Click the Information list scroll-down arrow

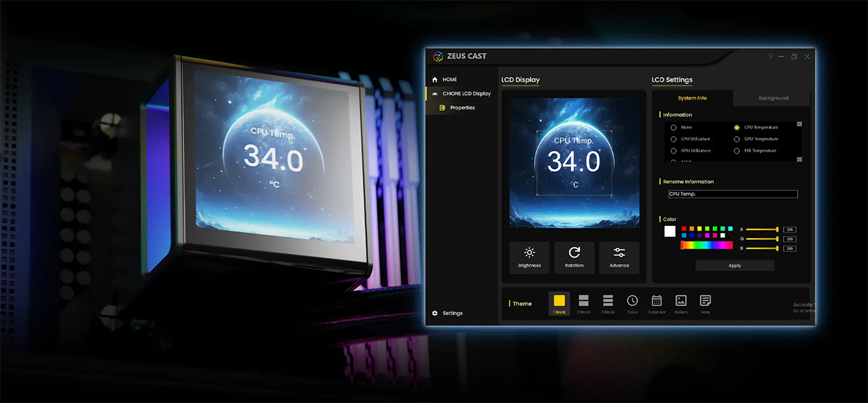point(799,159)
